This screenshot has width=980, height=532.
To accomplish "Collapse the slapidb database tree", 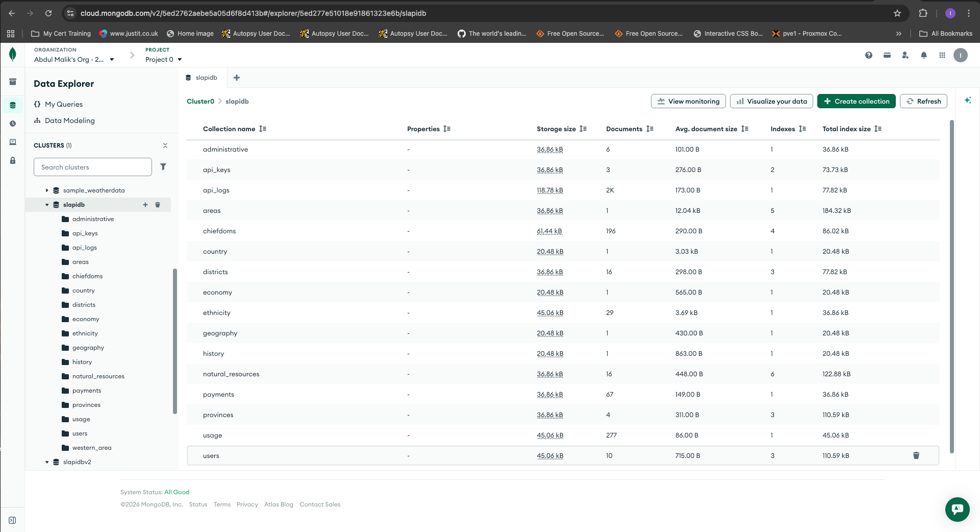I will [x=47, y=205].
